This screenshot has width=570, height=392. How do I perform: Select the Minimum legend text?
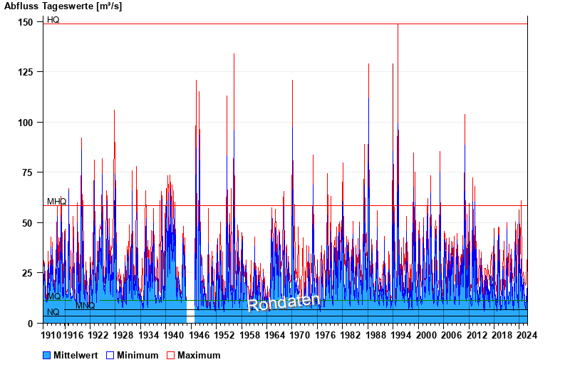138,355
